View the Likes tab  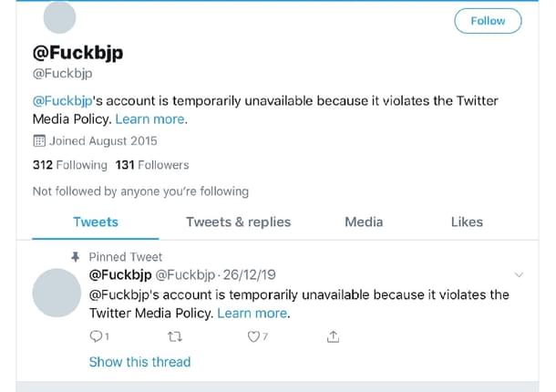point(467,222)
